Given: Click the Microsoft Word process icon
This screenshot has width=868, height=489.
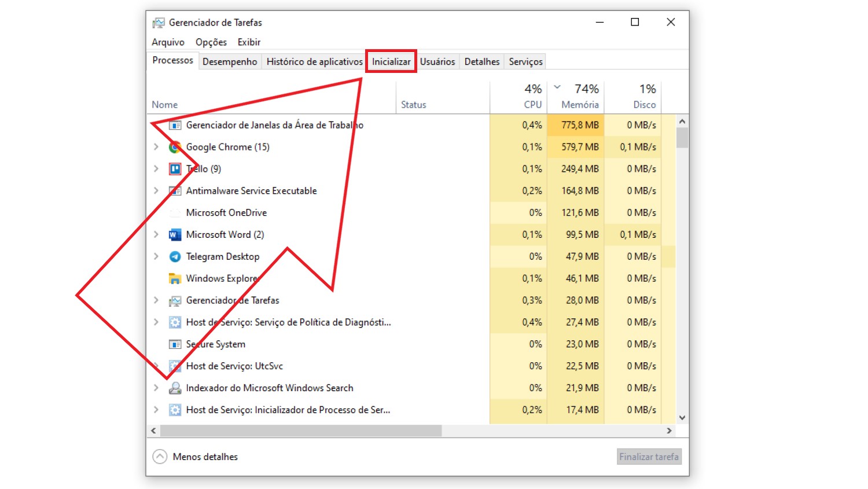Looking at the screenshot, I should (x=175, y=234).
